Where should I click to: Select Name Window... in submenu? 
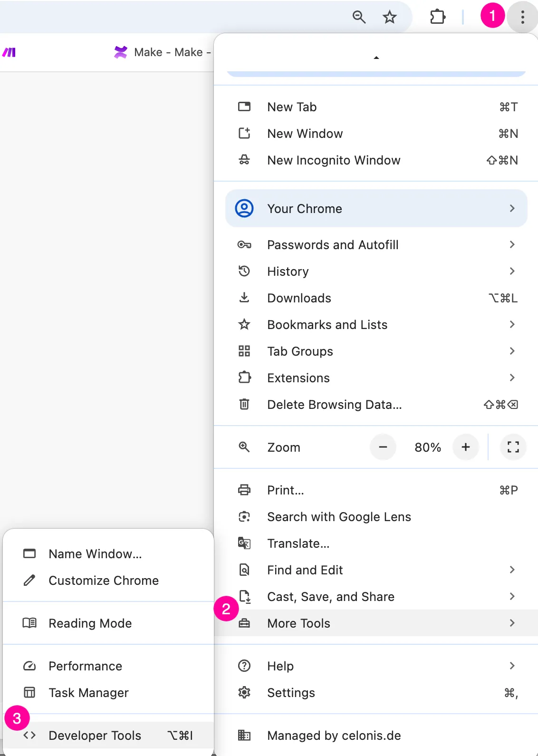tap(108, 554)
